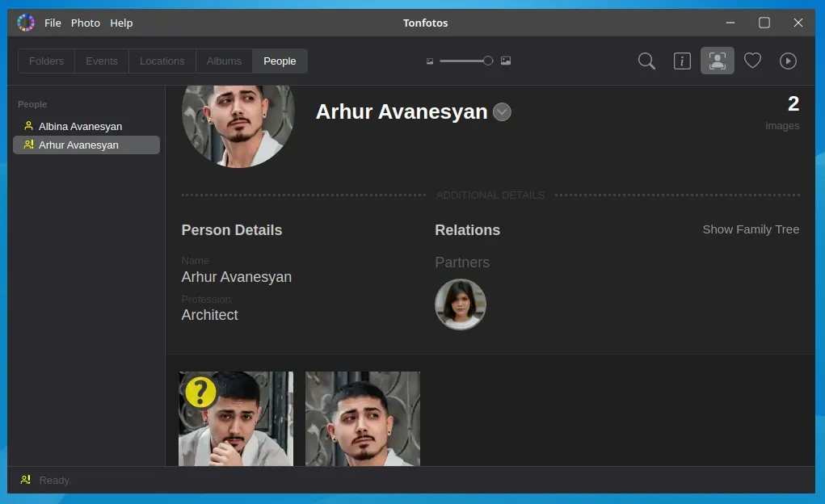
Task: Click the Tonfotos app logo
Action: click(26, 23)
